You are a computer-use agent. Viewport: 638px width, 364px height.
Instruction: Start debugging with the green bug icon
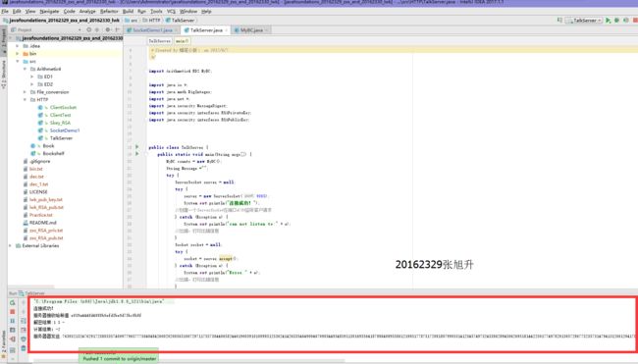point(616,21)
